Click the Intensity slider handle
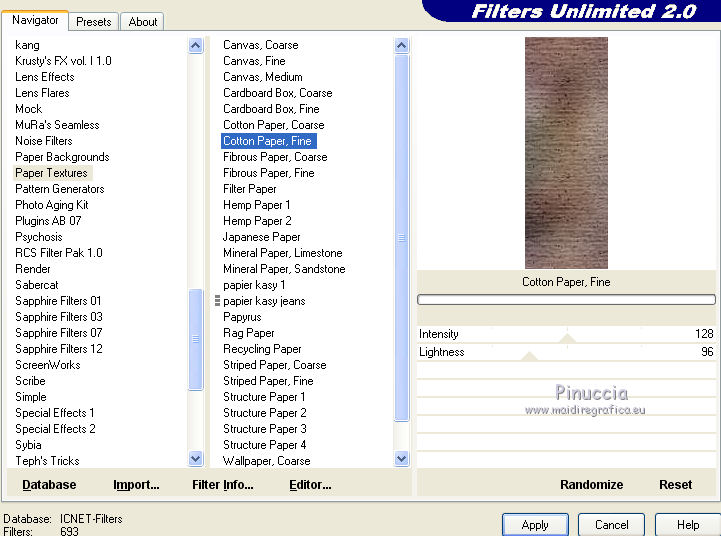Viewport: 721px width, 536px height. coord(567,339)
